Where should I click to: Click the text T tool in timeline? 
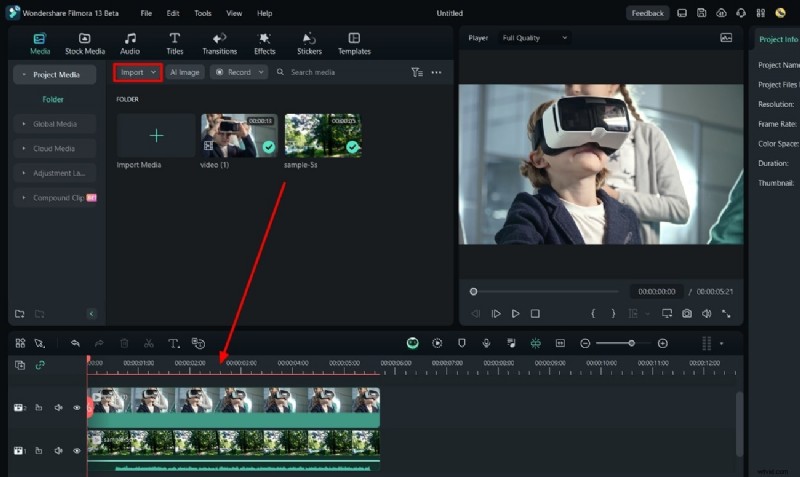(x=174, y=343)
